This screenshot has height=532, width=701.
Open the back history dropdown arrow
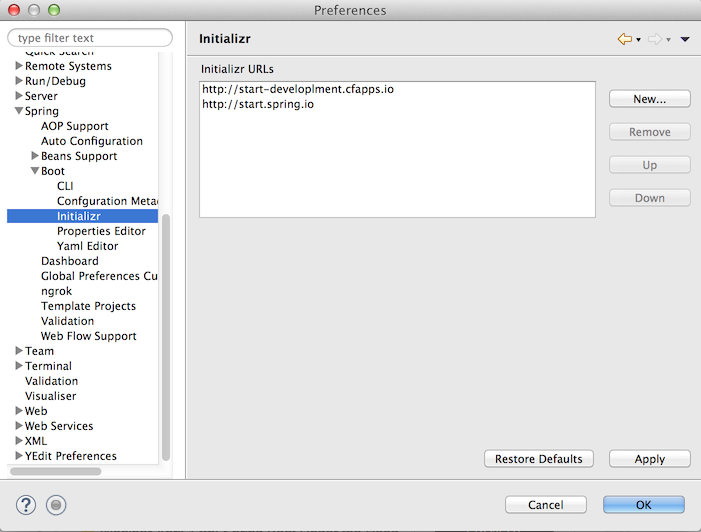pyautogui.click(x=638, y=40)
